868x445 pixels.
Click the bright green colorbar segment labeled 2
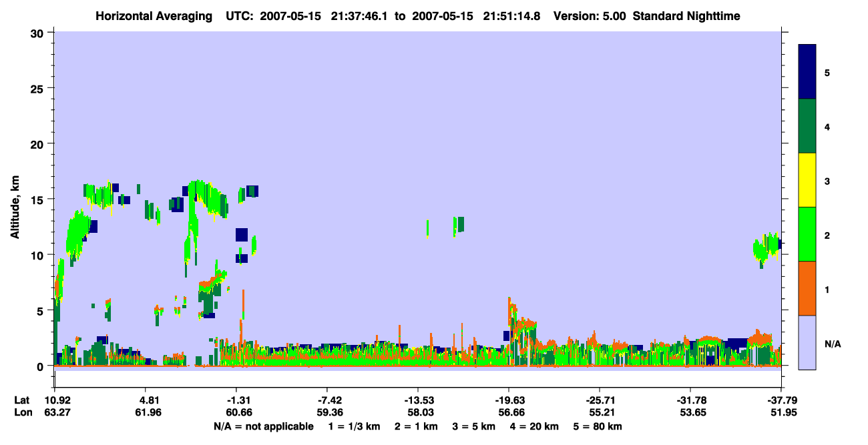pyautogui.click(x=808, y=234)
